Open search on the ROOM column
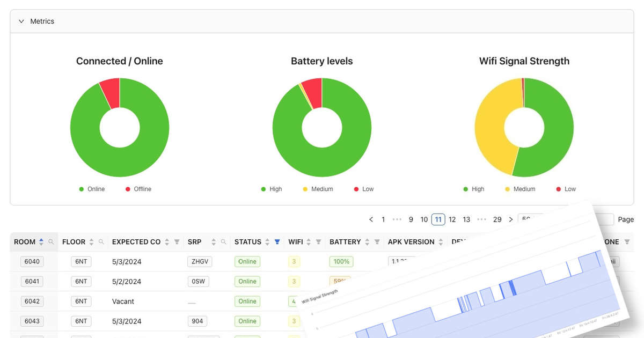 [x=51, y=241]
